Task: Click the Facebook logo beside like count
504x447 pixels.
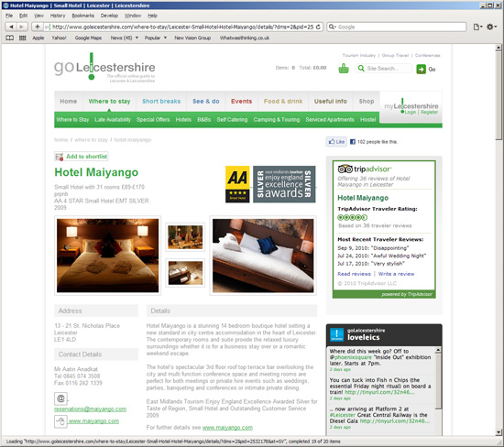Action: (x=353, y=142)
